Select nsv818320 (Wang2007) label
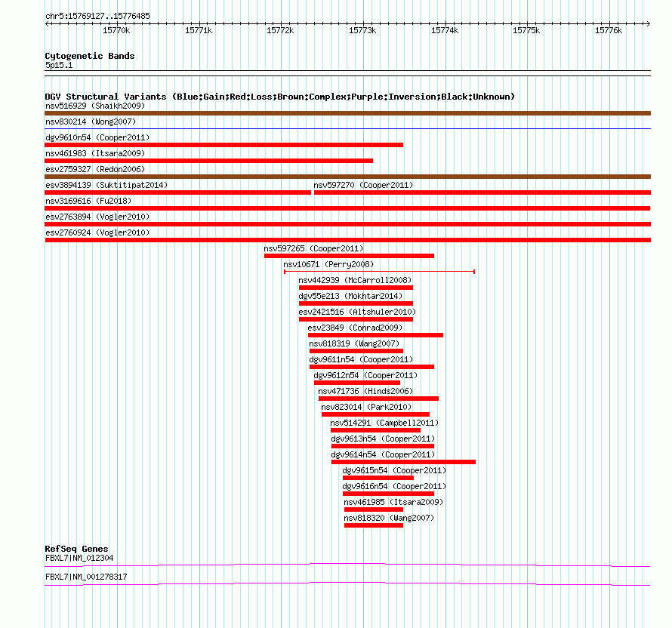This screenshot has height=628, width=672. [389, 518]
